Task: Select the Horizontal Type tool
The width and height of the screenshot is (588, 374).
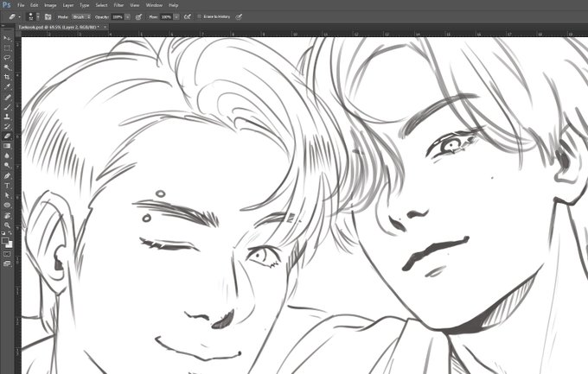Action: [x=7, y=186]
